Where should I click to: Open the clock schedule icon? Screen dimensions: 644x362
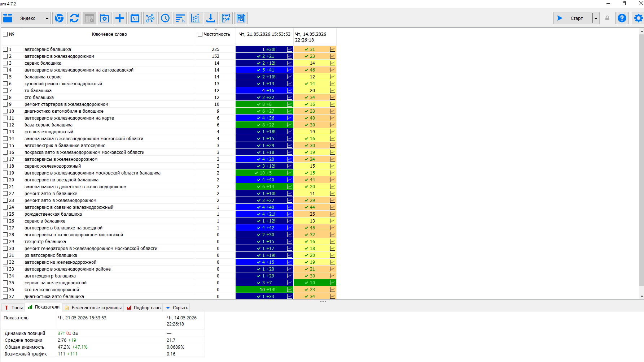coord(165,18)
